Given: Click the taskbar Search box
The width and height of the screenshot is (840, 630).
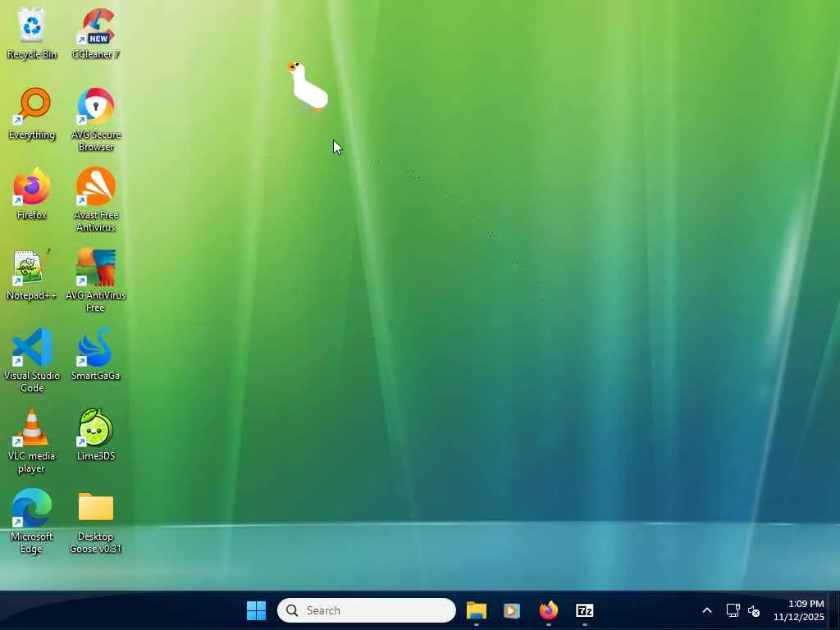Looking at the screenshot, I should 367,610.
